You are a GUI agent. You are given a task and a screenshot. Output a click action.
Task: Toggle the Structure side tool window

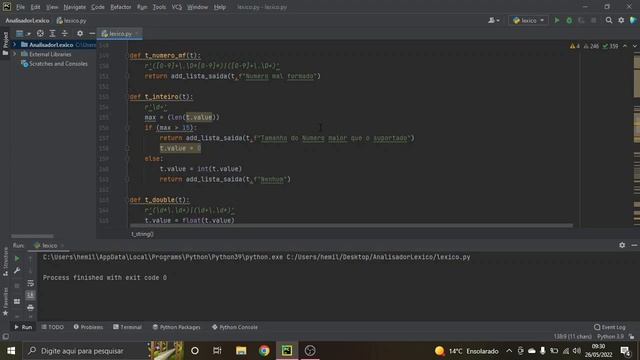pyautogui.click(x=5, y=261)
